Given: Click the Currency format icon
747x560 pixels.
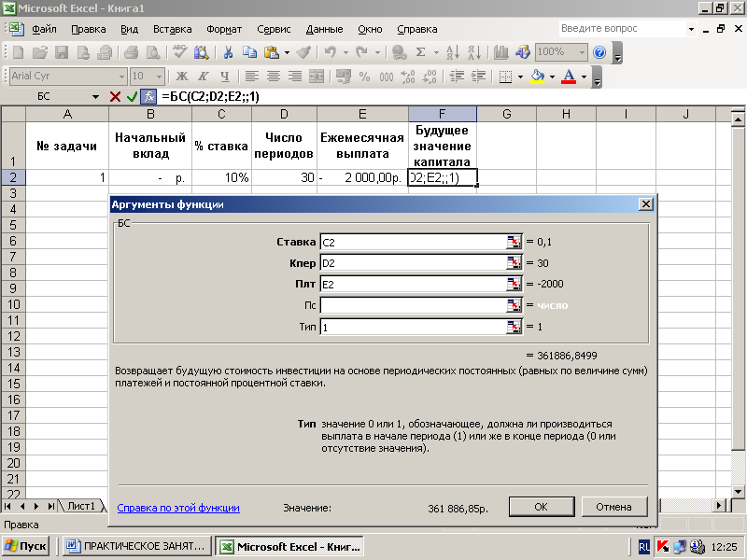Looking at the screenshot, I should [x=344, y=77].
